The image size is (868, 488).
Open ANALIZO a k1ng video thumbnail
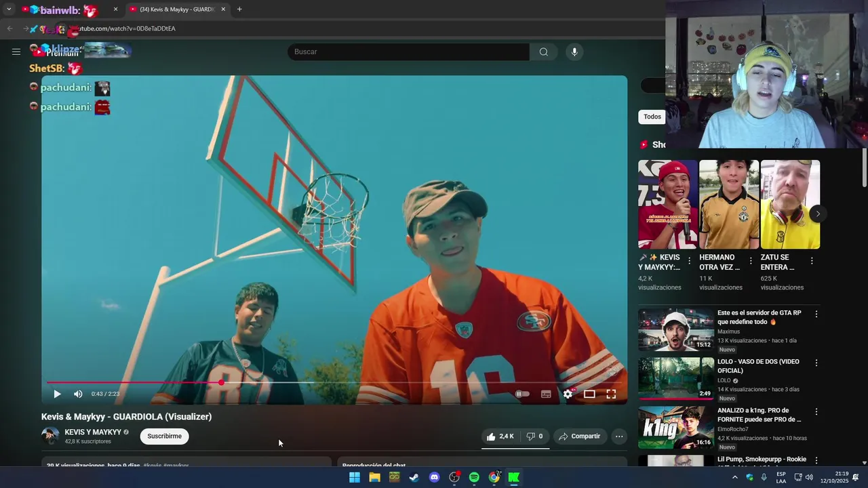point(676,428)
